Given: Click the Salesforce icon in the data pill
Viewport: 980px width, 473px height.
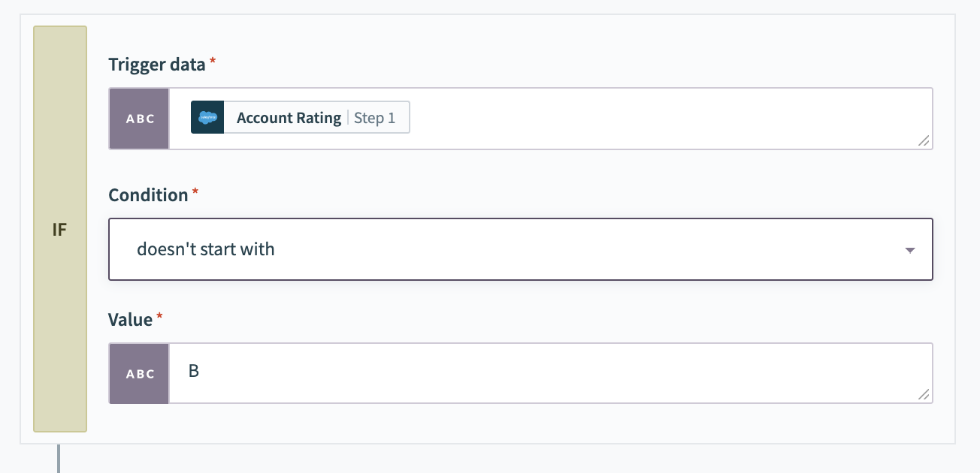Looking at the screenshot, I should 207,118.
